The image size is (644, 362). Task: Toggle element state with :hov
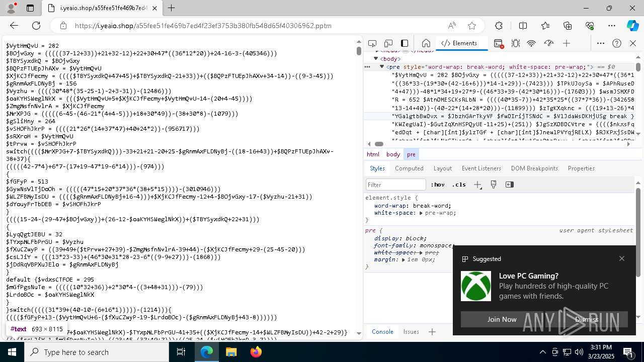[438, 185]
